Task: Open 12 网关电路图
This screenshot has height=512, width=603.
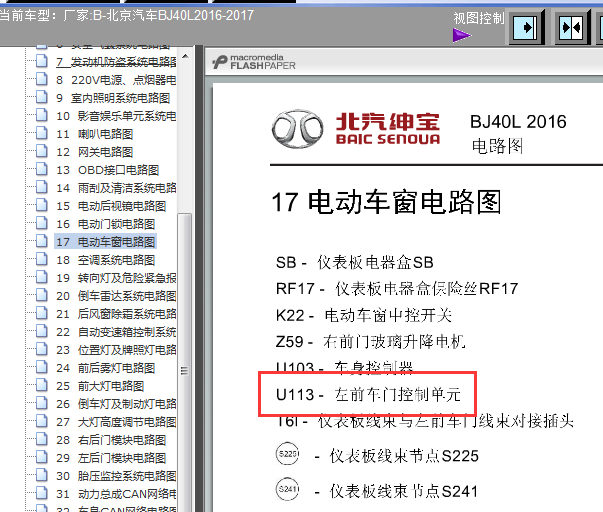Action: tap(95, 152)
